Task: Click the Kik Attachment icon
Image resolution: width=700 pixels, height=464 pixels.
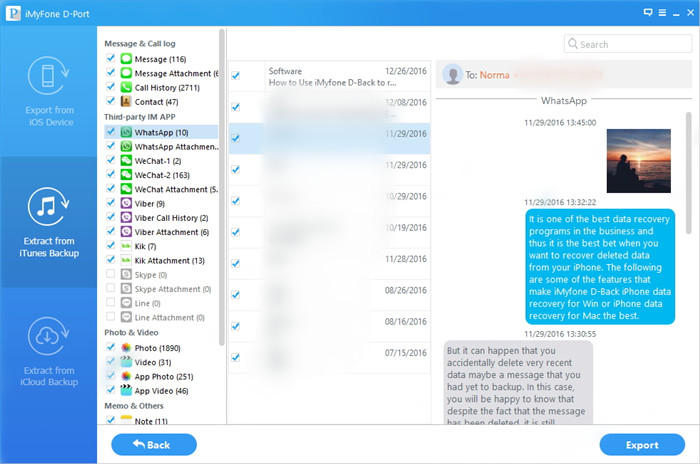Action: [126, 260]
